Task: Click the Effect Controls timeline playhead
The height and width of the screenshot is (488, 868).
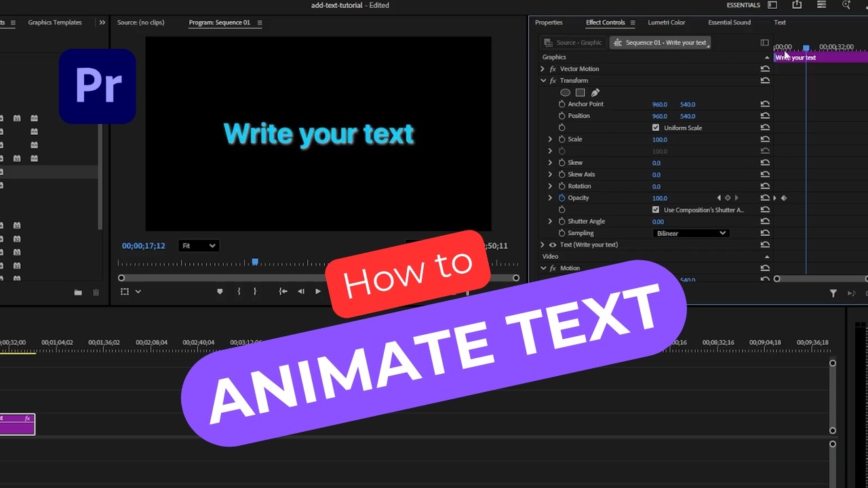Action: coord(806,48)
